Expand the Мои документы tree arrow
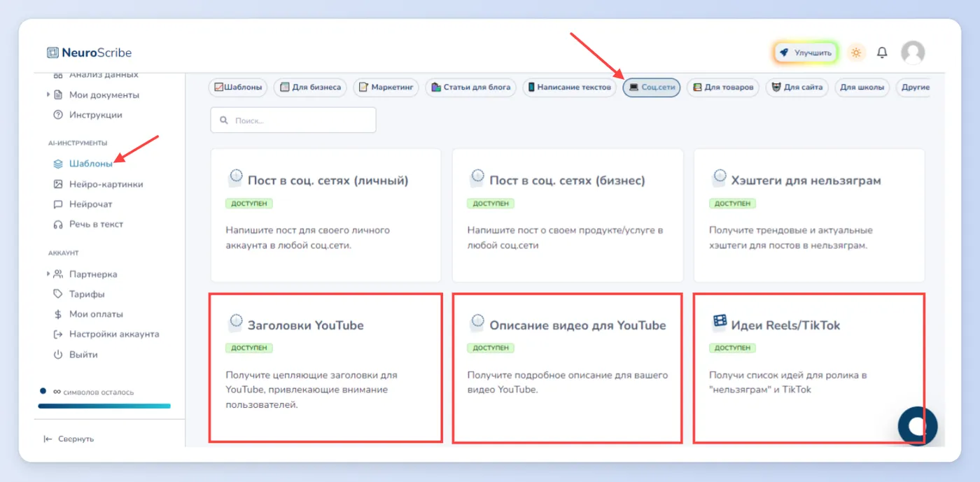980x482 pixels. (48, 94)
